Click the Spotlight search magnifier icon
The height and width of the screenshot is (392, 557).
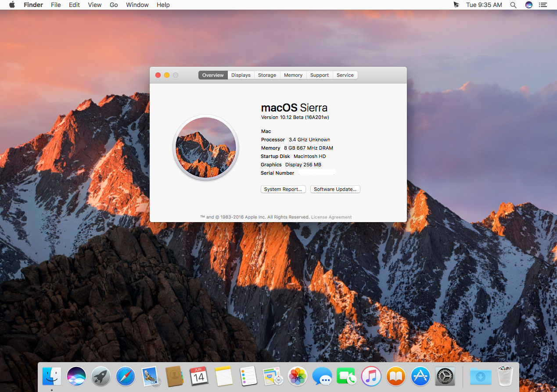tap(513, 5)
